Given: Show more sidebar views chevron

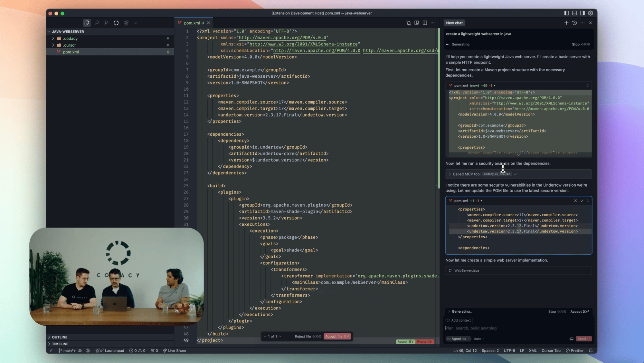Looking at the screenshot, I should (136, 23).
